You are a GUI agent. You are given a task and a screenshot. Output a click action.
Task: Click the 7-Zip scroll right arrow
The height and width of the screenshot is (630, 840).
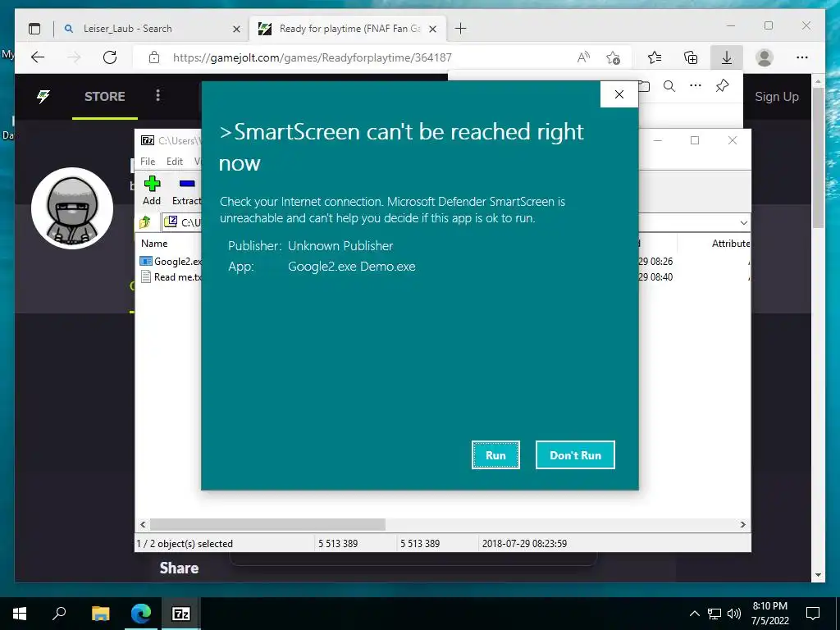(742, 524)
